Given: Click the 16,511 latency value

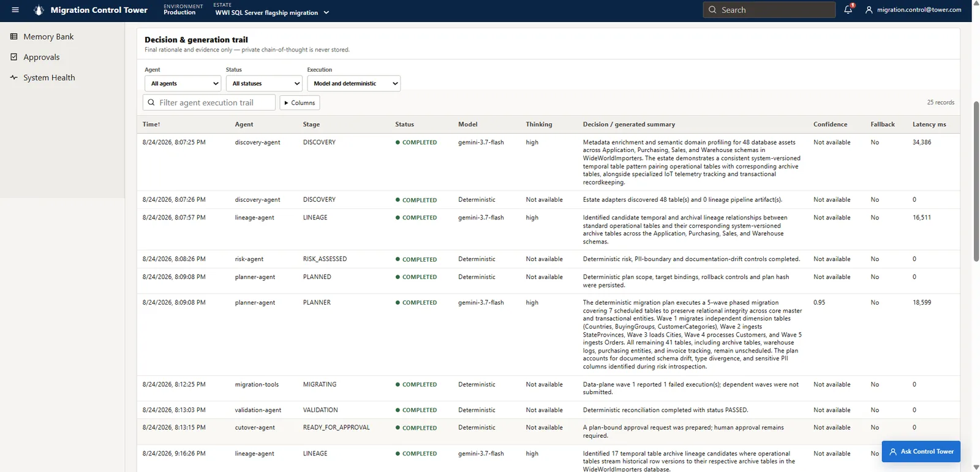Looking at the screenshot, I should 922,218.
